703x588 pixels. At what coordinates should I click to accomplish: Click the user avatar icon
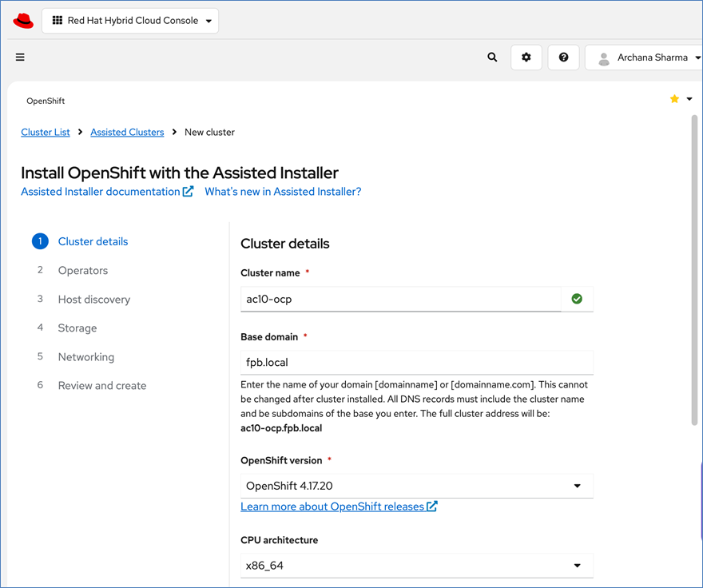[x=604, y=59]
